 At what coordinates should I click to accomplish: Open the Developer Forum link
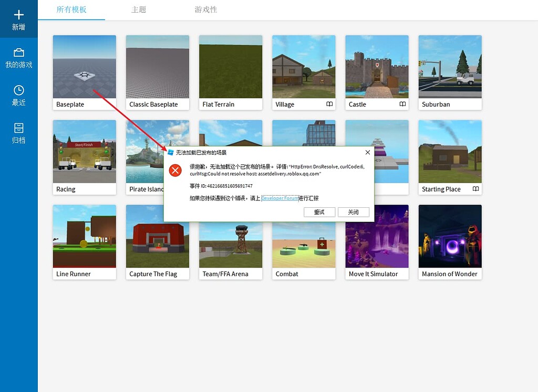click(279, 198)
